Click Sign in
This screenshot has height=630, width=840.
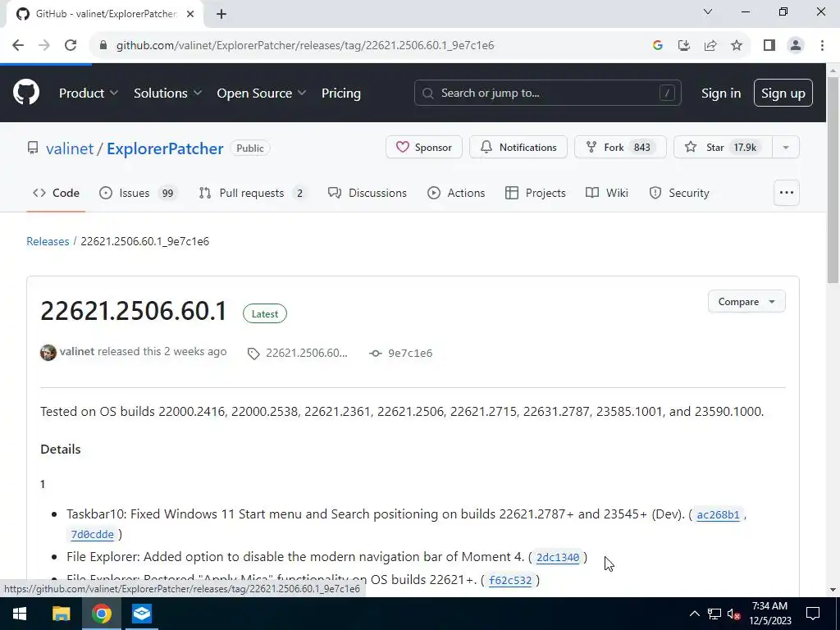(721, 93)
